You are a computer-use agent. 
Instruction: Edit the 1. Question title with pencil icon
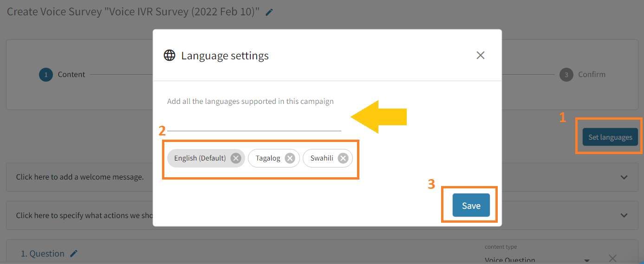tap(74, 253)
